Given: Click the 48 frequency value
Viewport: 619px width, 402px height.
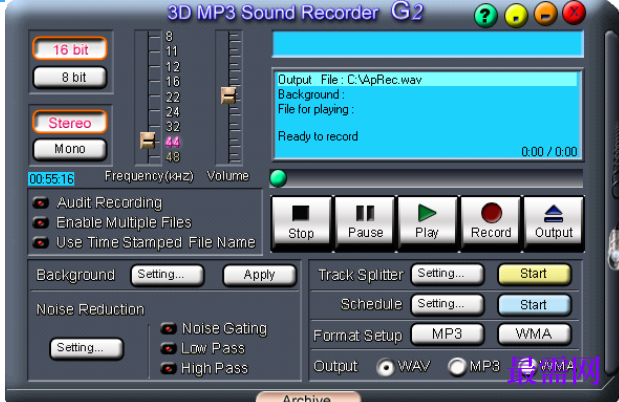Looking at the screenshot, I should [173, 157].
